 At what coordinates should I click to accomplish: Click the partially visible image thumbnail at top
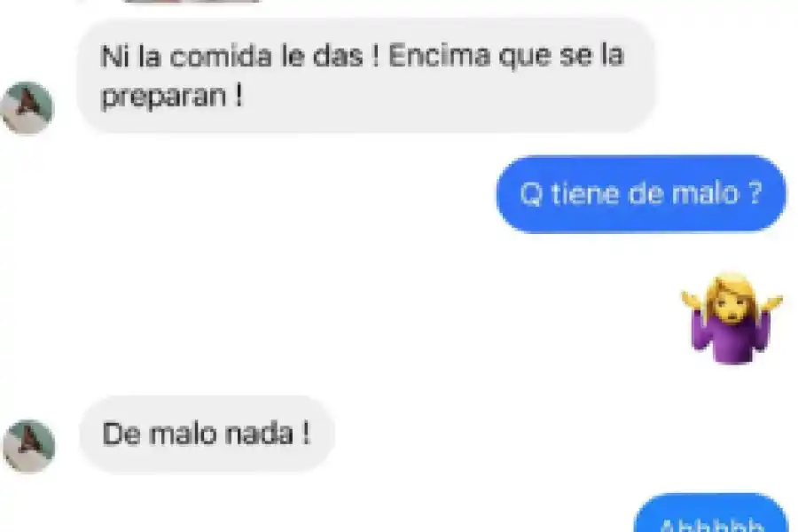(x=192, y=1)
